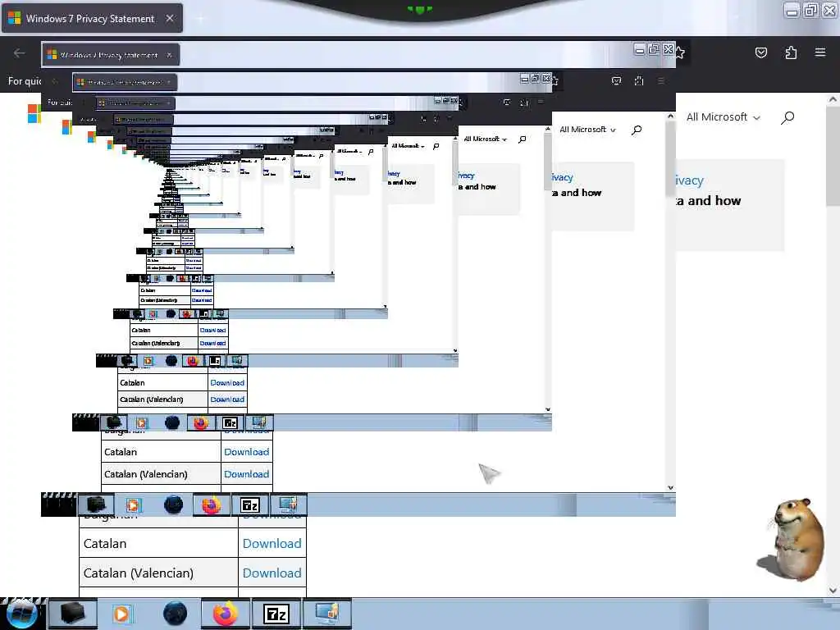Launch Windows Media Player from bottom taskbar

[x=122, y=614]
